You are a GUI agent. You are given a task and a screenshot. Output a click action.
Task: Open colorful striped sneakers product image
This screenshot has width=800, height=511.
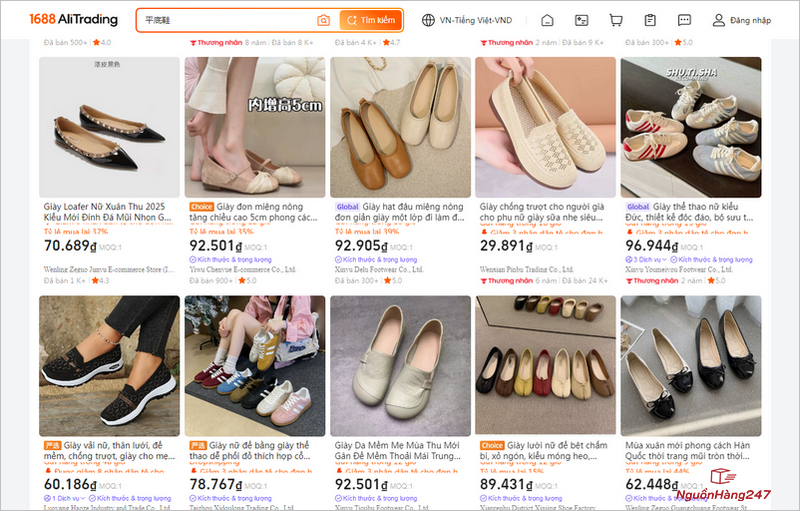coord(255,366)
